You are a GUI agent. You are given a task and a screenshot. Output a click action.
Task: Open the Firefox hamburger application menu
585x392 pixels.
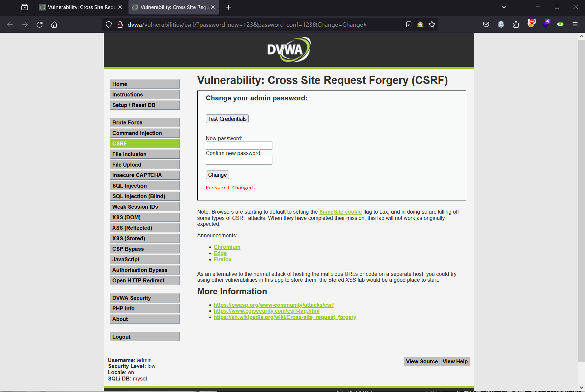575,24
